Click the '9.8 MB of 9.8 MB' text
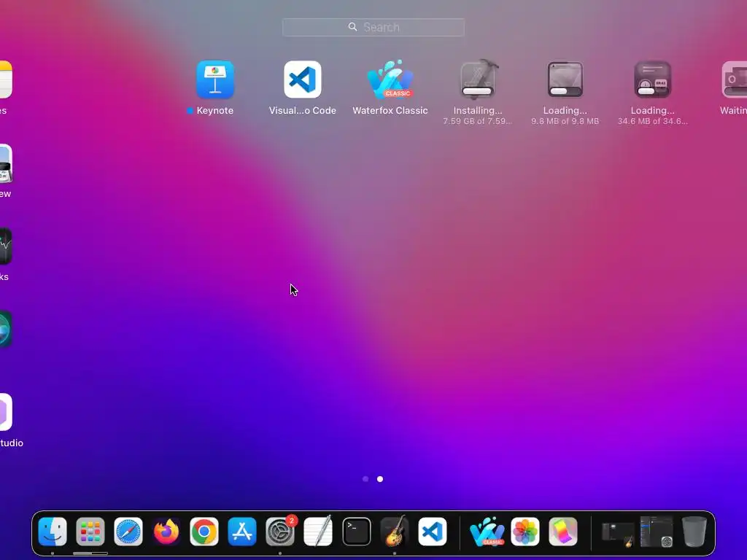 (565, 121)
